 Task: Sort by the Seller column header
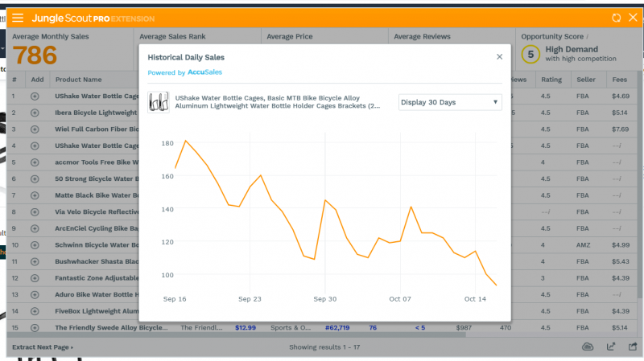[x=586, y=80]
